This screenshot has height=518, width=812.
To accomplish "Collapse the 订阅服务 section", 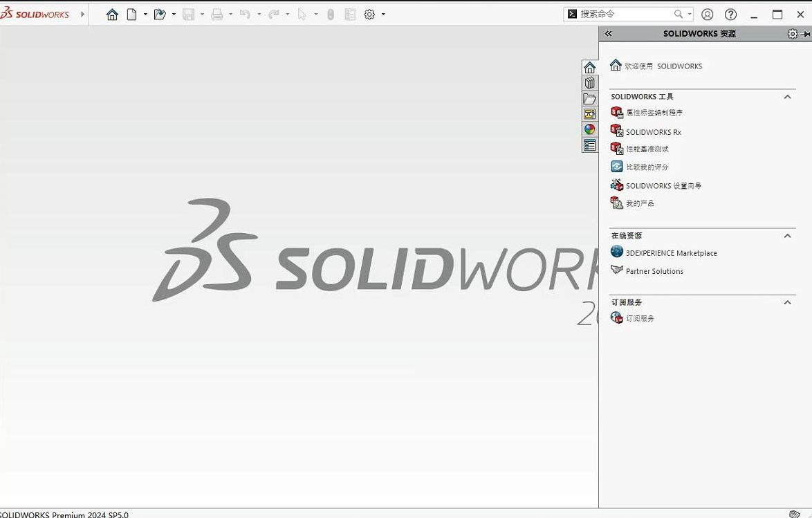I will point(787,302).
